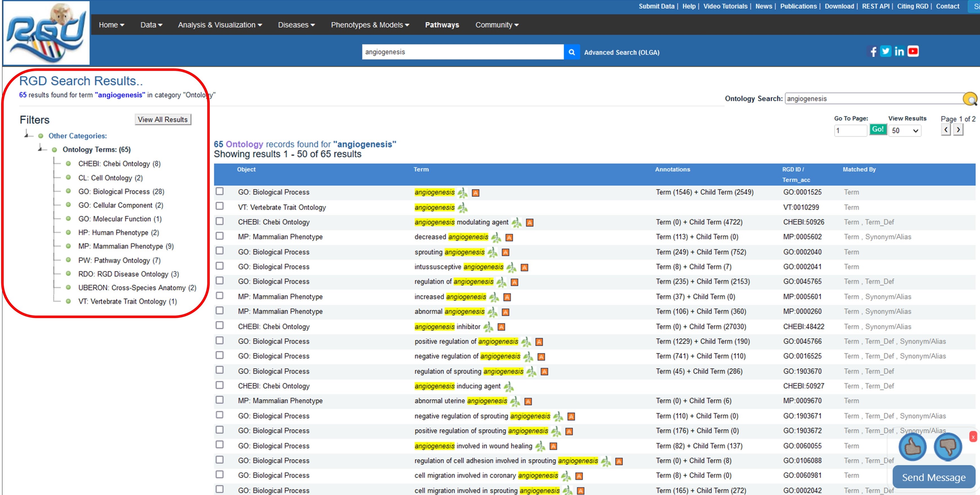This screenshot has height=495, width=980.
Task: Click the thumbs up feedback icon
Action: (912, 447)
